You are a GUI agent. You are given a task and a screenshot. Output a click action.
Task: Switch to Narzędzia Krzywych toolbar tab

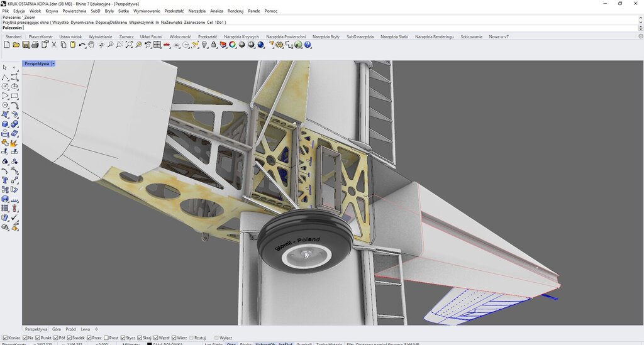point(241,36)
